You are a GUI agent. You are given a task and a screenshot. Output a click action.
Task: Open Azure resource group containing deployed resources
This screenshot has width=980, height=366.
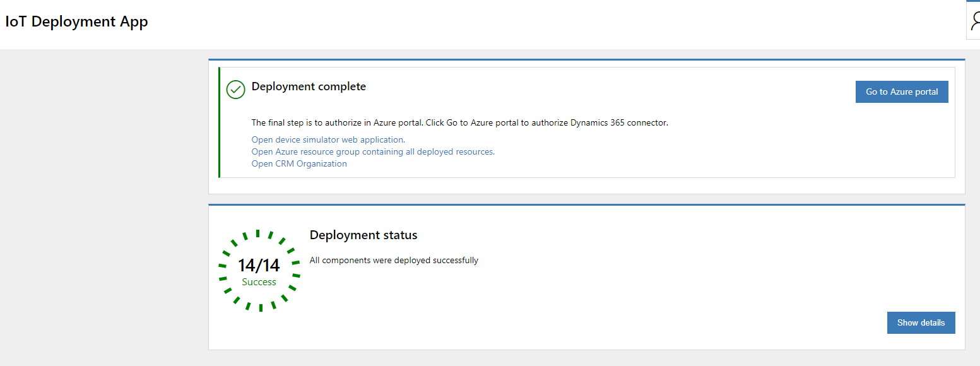(373, 151)
